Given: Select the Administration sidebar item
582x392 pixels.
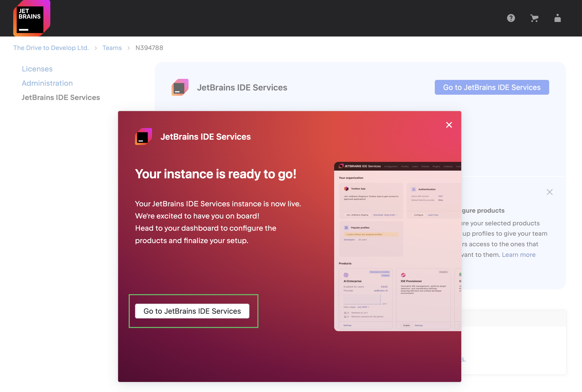Looking at the screenshot, I should point(47,83).
